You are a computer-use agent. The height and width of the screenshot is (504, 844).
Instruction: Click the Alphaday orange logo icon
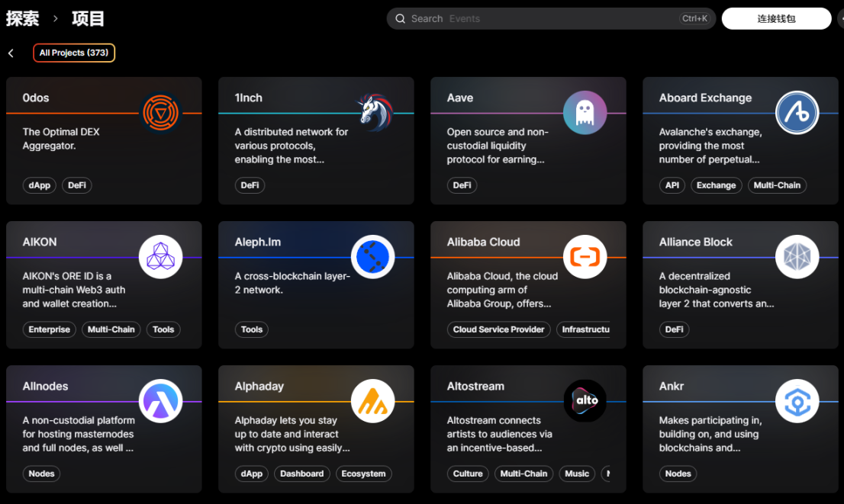[373, 401]
